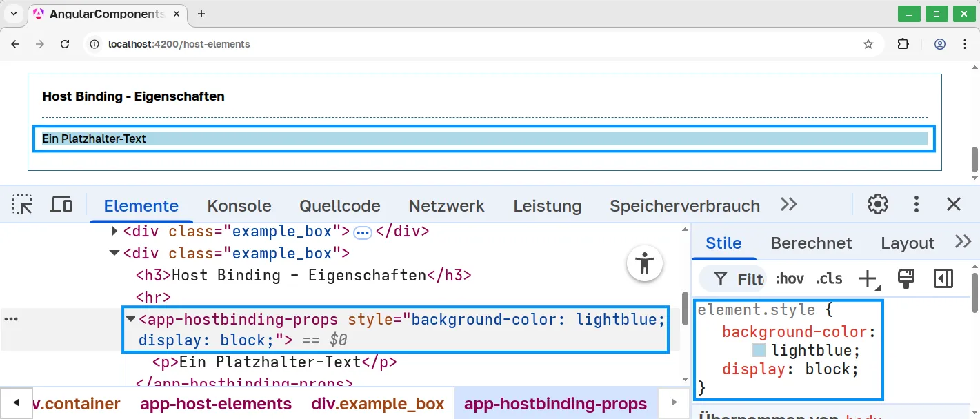Open the browser profile icon
The image size is (980, 419).
[940, 44]
